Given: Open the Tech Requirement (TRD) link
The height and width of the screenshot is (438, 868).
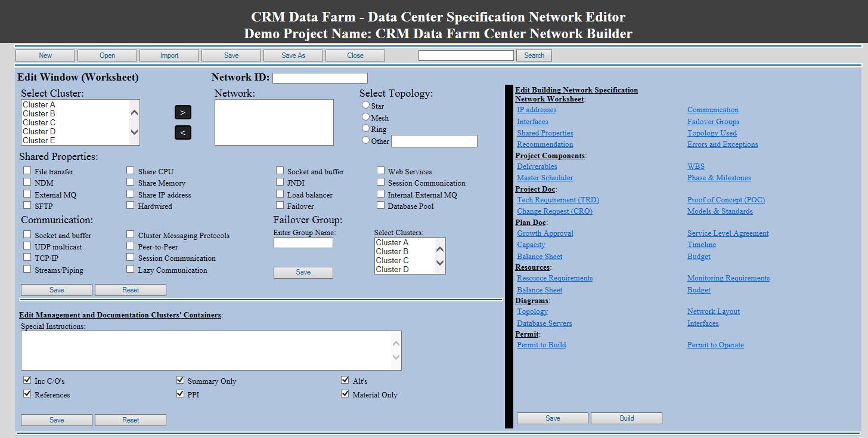Looking at the screenshot, I should (x=557, y=199).
